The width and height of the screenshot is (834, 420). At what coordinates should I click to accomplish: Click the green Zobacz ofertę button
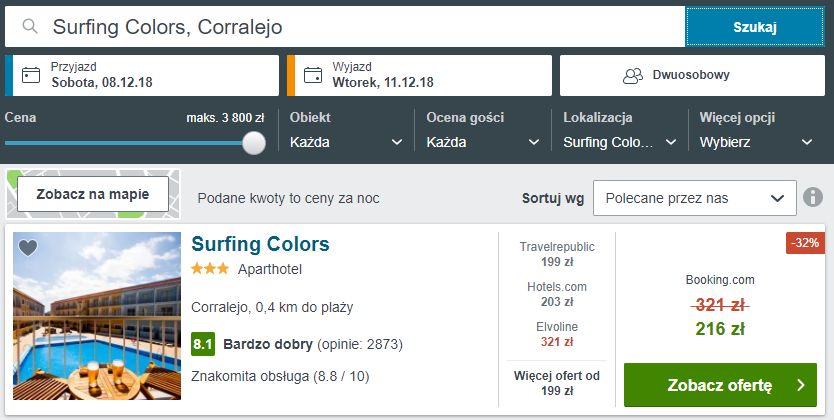(x=720, y=385)
